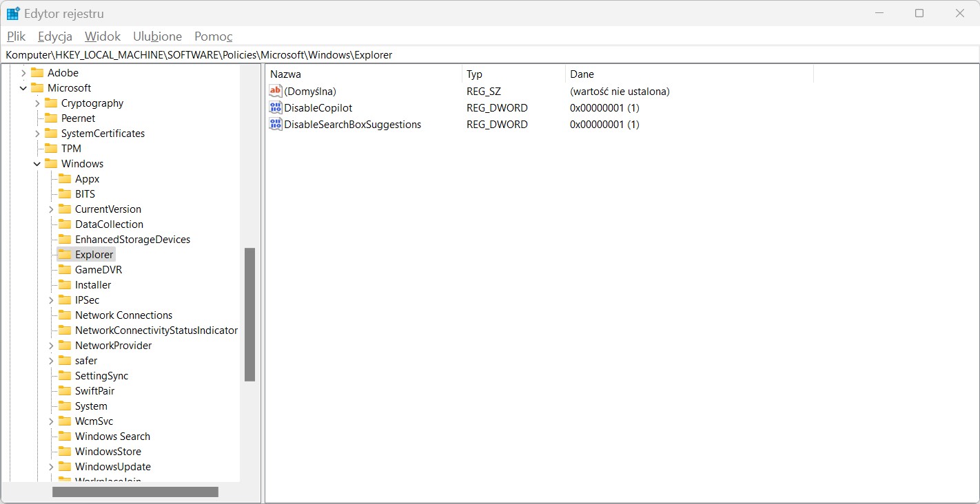The image size is (980, 504).
Task: Click the System folder icon
Action: (65, 406)
